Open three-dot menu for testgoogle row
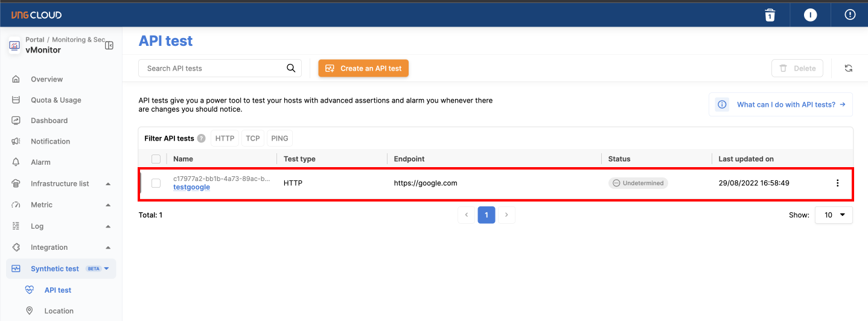 coord(837,183)
